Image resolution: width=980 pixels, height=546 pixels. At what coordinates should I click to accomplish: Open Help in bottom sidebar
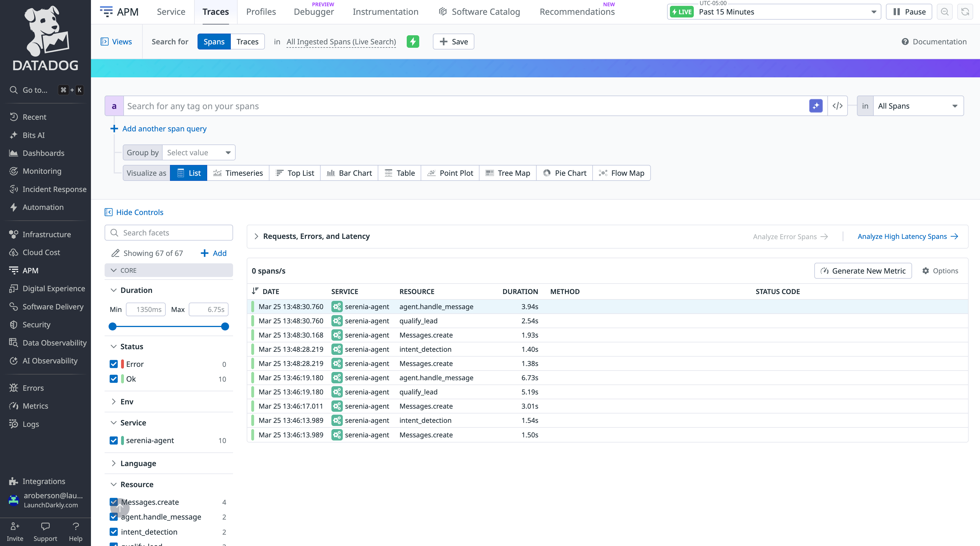[x=75, y=532]
